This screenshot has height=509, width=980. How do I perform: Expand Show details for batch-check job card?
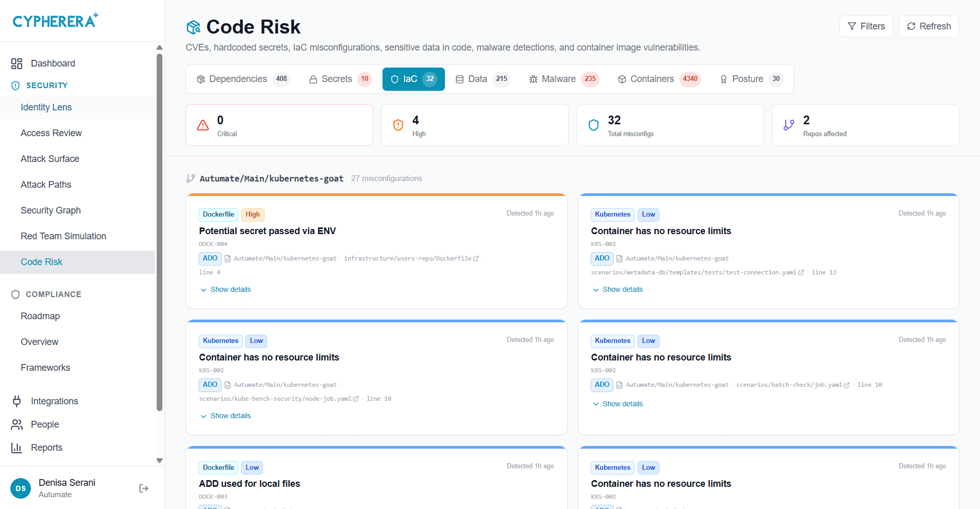tap(618, 404)
